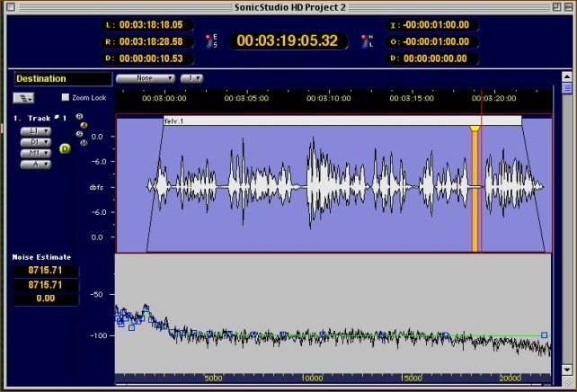Click the vertical scrollbar thumb
The width and height of the screenshot is (577, 392).
(x=567, y=88)
